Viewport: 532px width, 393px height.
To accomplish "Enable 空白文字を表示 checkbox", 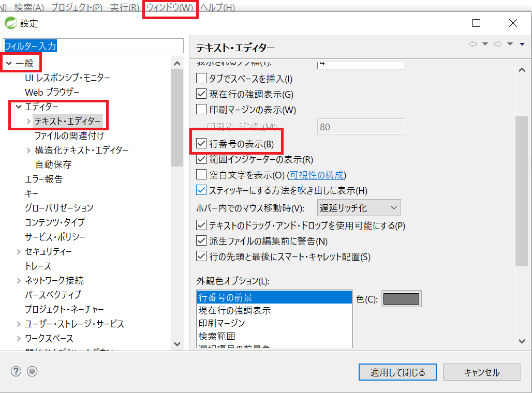I will [x=201, y=175].
